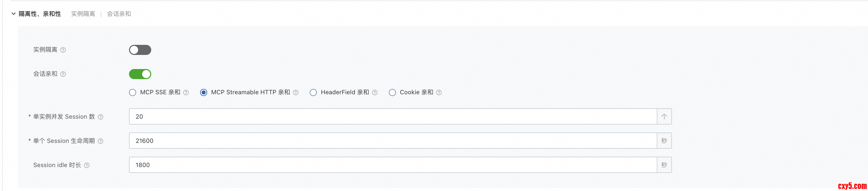Image resolution: width=868 pixels, height=191 pixels.
Task: Click the 单实例并发 Session 数 input field
Action: point(393,117)
